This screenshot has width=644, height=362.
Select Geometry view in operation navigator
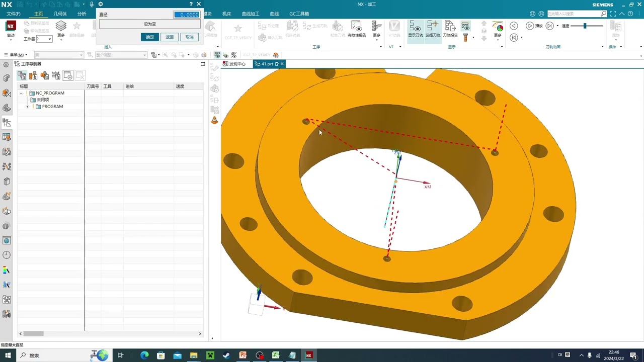[x=45, y=75]
